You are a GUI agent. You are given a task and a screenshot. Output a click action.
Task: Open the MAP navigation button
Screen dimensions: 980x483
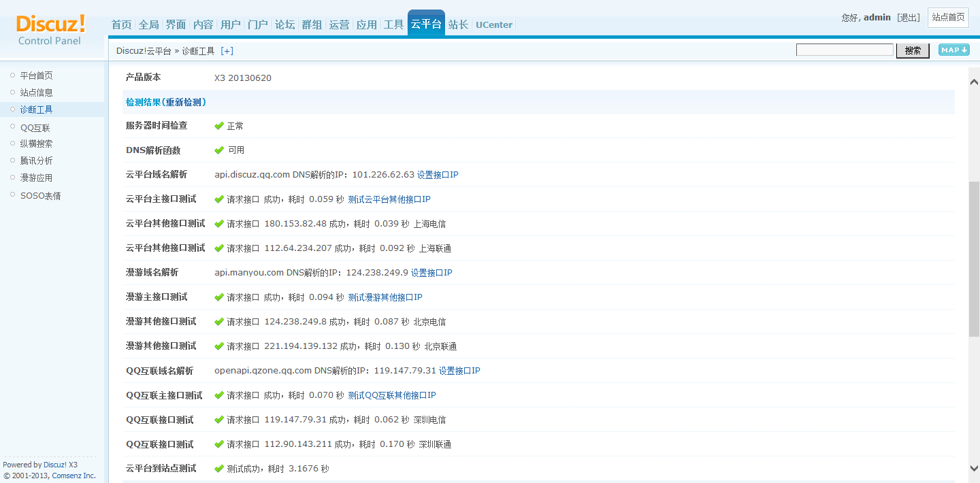954,50
